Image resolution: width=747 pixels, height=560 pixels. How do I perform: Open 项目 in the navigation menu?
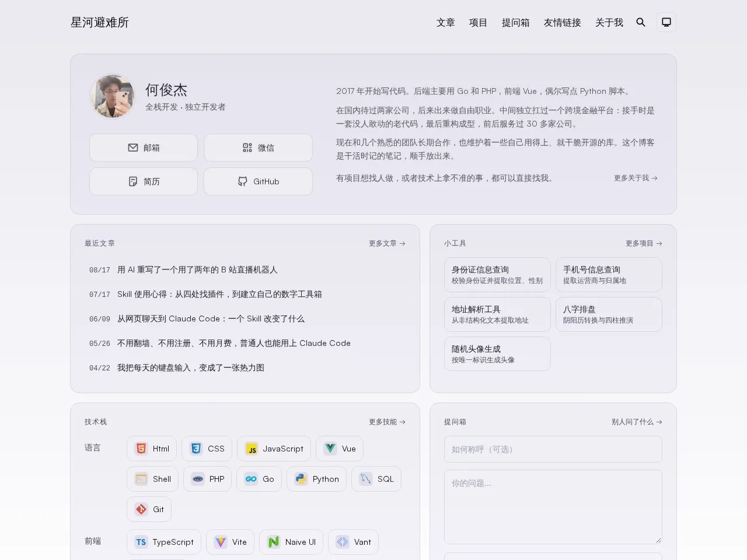pos(478,22)
